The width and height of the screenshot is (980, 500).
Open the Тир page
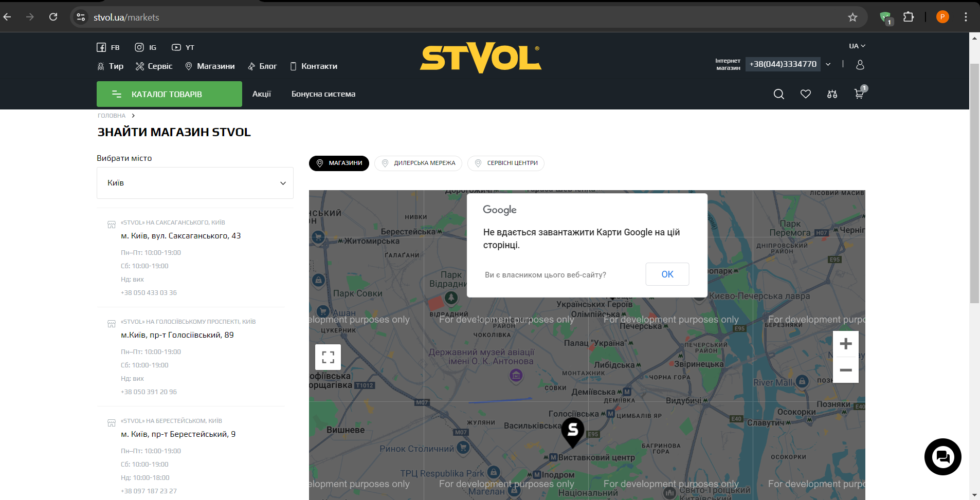(110, 66)
